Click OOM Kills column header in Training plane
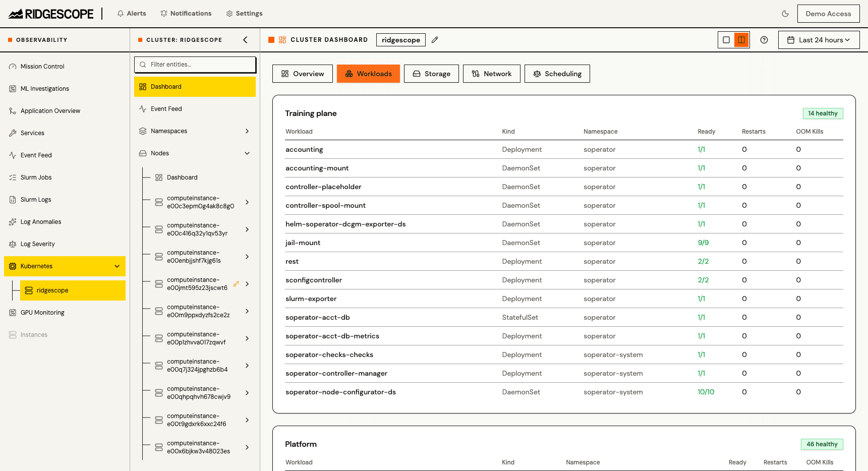868x471 pixels. pos(809,132)
